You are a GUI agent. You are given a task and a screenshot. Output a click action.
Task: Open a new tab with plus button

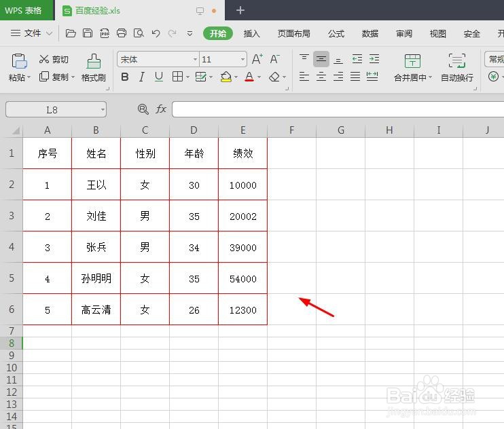[240, 10]
